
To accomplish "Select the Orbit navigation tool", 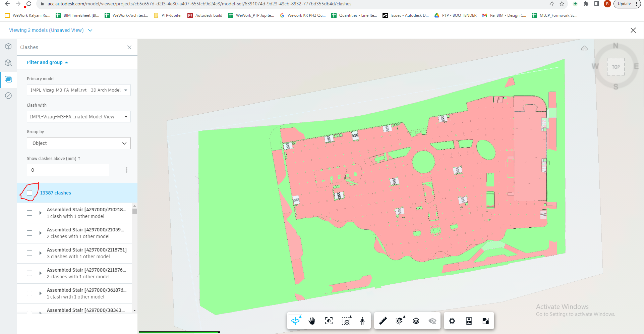I will point(295,321).
